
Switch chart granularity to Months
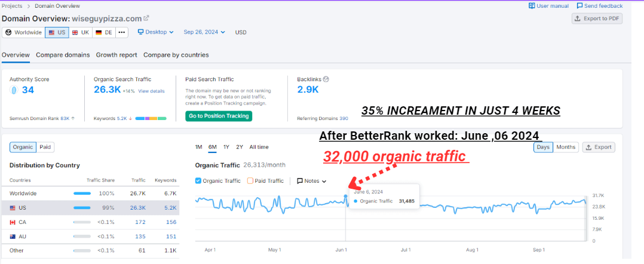point(566,147)
